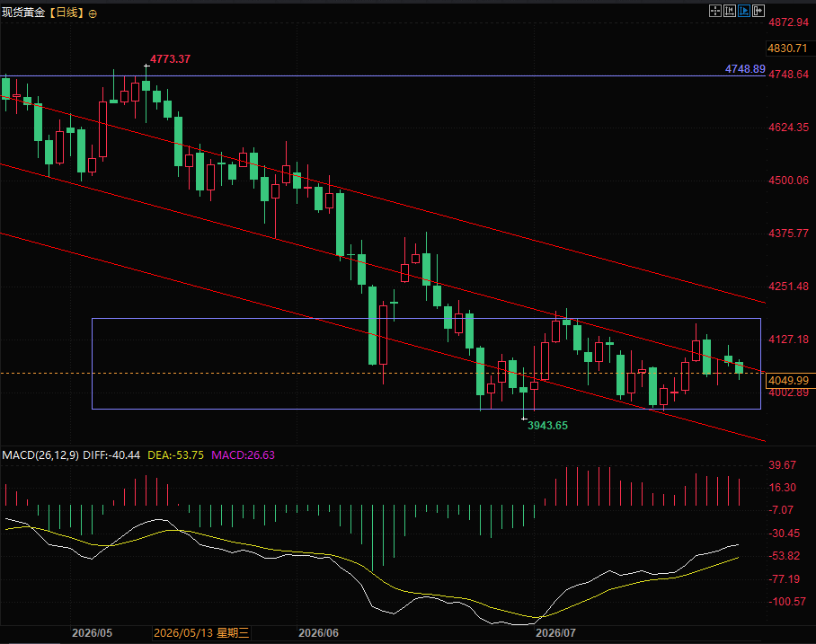
Task: Click the crosshair cursor icon
Action: (715, 11)
